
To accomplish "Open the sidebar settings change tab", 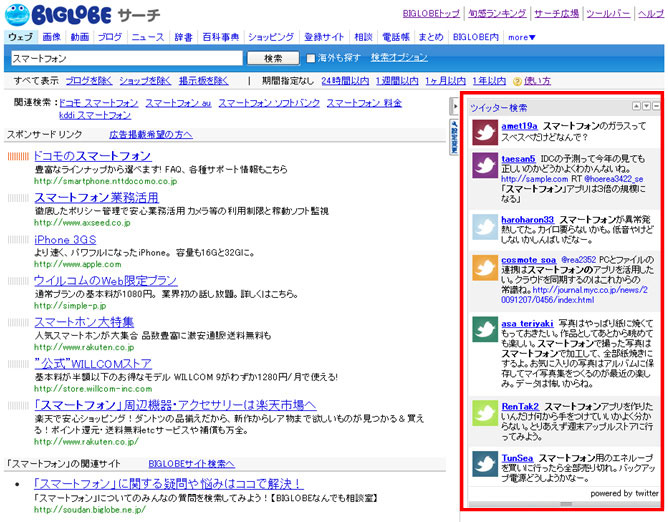I will [454, 137].
